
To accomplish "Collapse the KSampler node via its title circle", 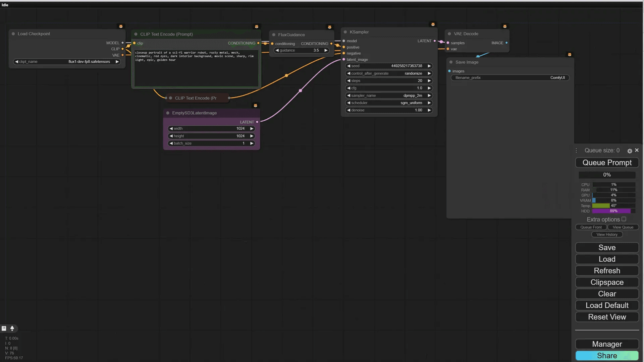I will (345, 32).
